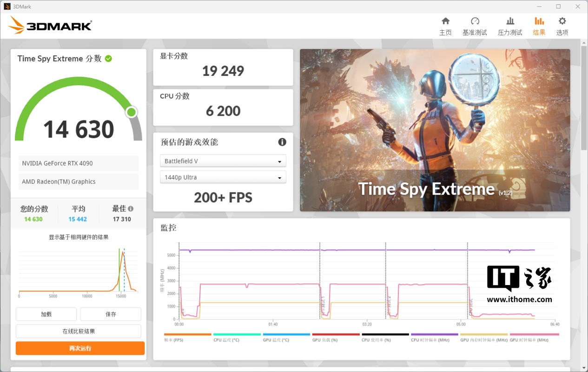Click the 200+ FPS estimate text
The width and height of the screenshot is (588, 372).
click(x=223, y=198)
